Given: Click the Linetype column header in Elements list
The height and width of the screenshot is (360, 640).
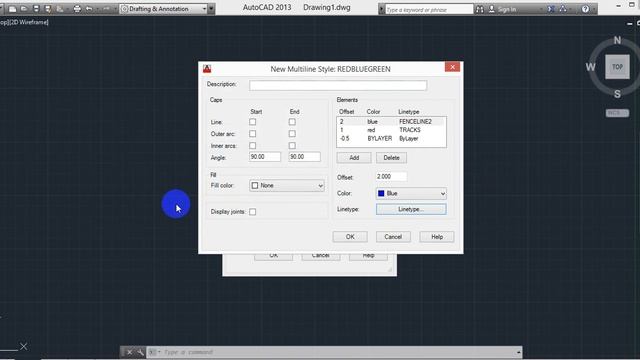Looking at the screenshot, I should coord(409,112).
